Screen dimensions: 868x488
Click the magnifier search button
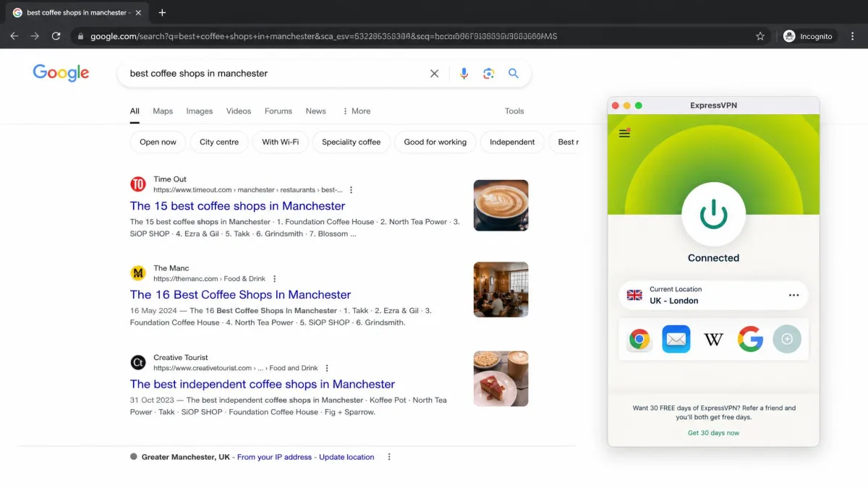click(514, 73)
